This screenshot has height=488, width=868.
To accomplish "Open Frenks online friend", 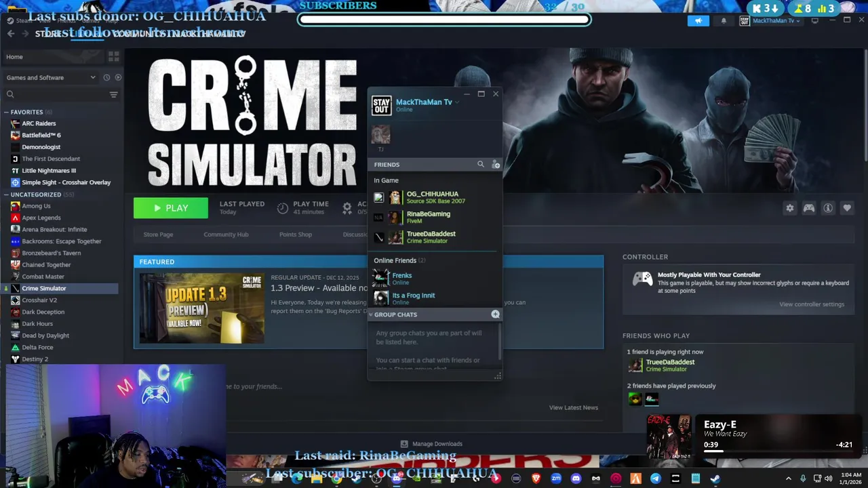I will click(434, 278).
